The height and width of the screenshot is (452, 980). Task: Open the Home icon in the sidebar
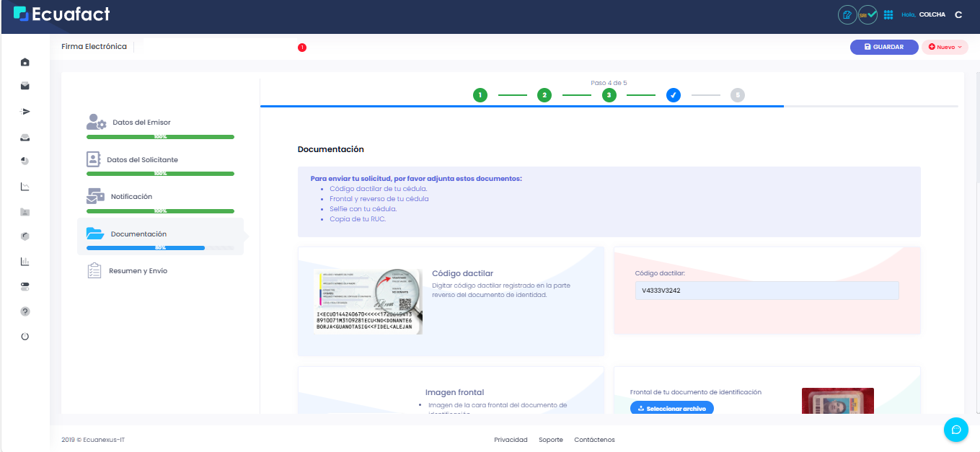[x=25, y=62]
